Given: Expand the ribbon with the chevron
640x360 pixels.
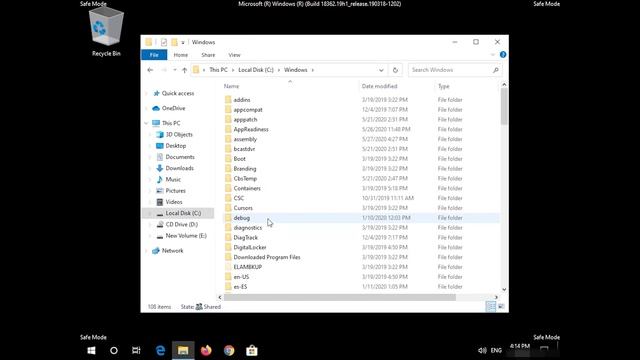Looking at the screenshot, I should [493, 55].
